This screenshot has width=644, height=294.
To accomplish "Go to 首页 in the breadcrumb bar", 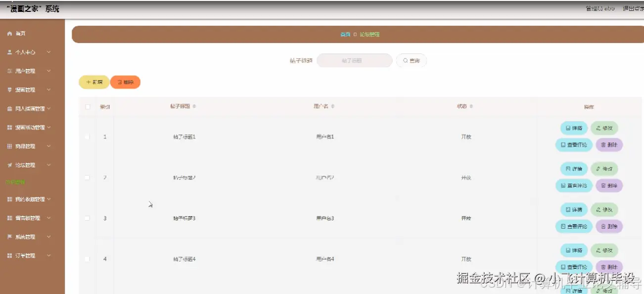I will [x=345, y=35].
